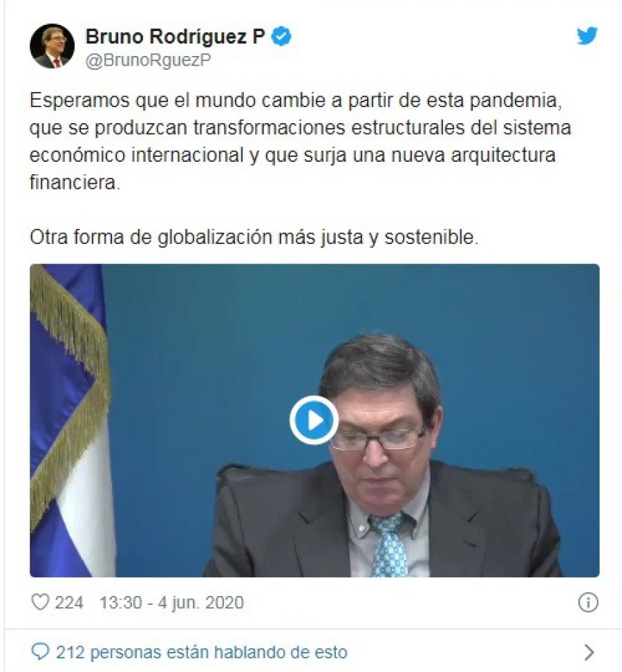Open '212 personas están hablando de esto'
Viewport: 622px width, 672px height.
[201, 652]
